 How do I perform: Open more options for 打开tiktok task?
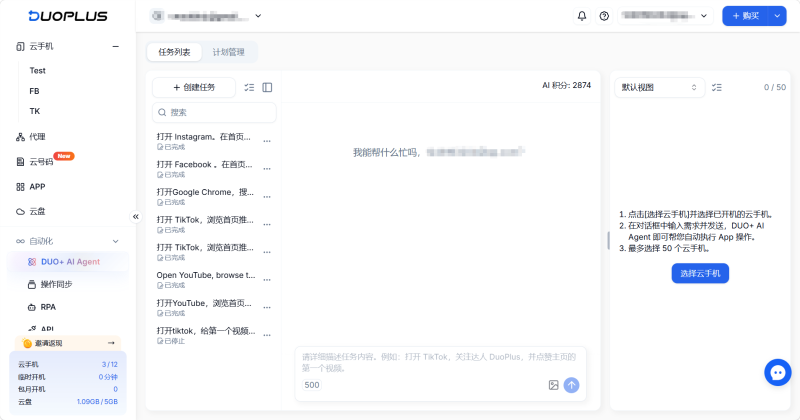point(267,335)
